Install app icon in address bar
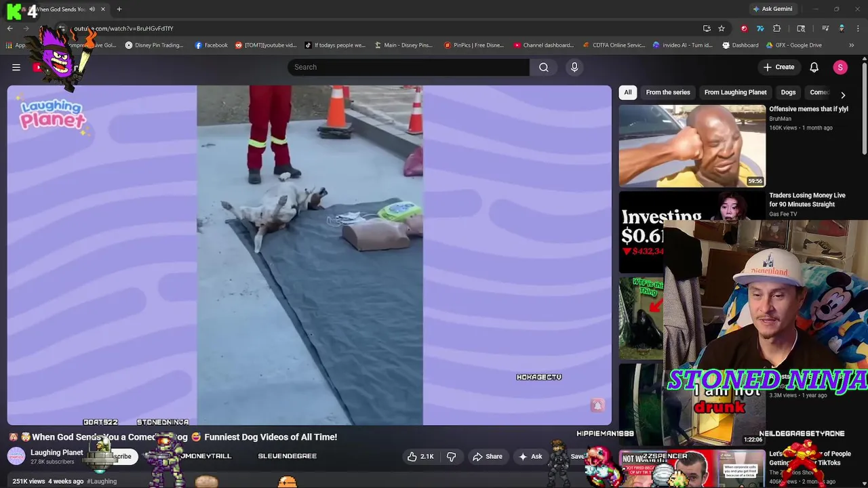This screenshot has height=488, width=868. click(x=707, y=28)
